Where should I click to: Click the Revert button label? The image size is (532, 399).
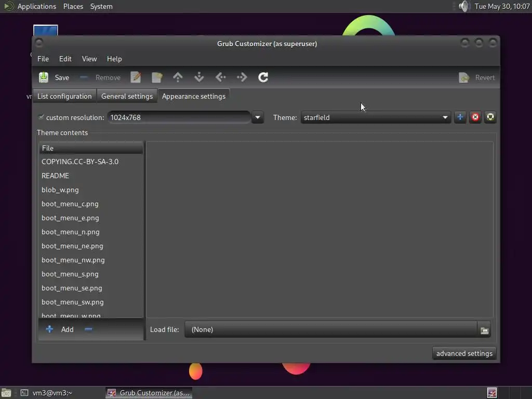click(485, 78)
